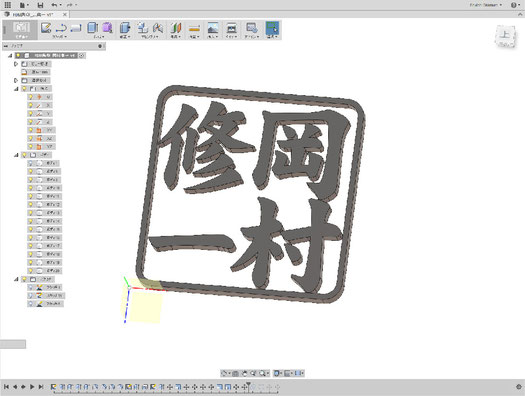Select the Make 3D print icon
This screenshot has height=396, width=525.
pos(232,28)
